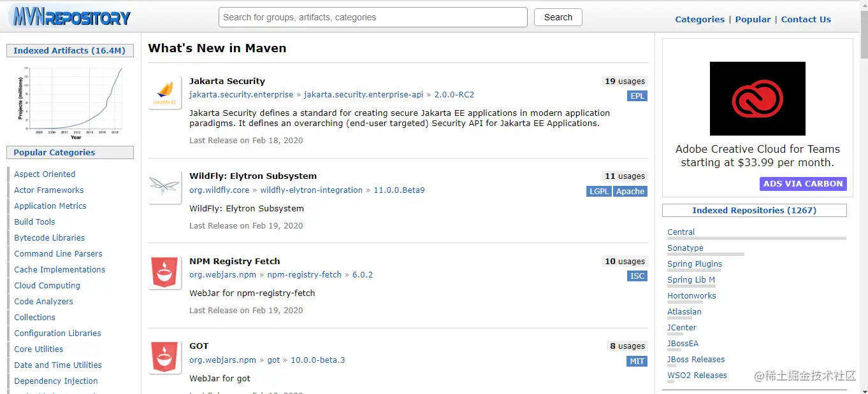Select the Actor Frameworks category

pos(49,190)
